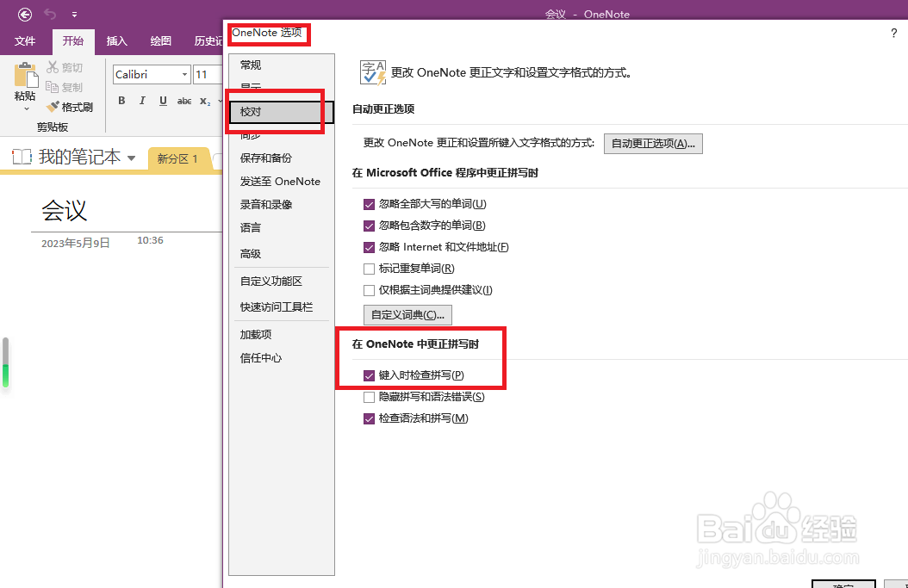Toggle Italic formatting
The image size is (908, 588).
[142, 101]
